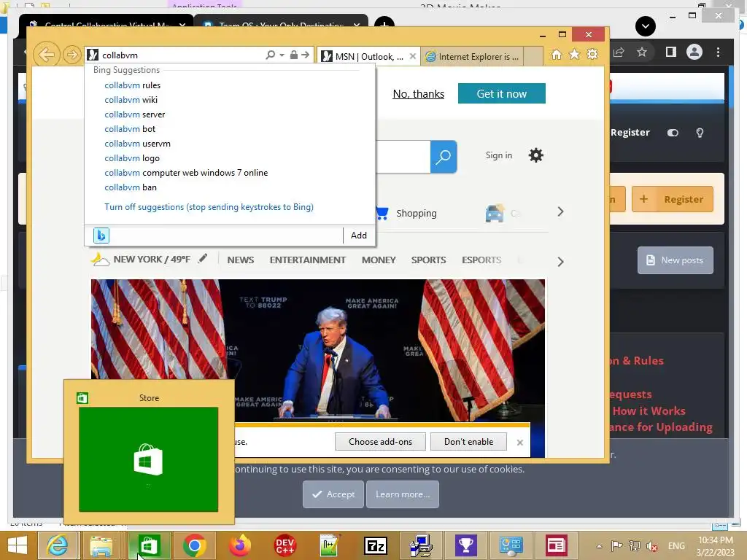
Task: Expand more categories arrow after ESPORTS
Action: (561, 262)
